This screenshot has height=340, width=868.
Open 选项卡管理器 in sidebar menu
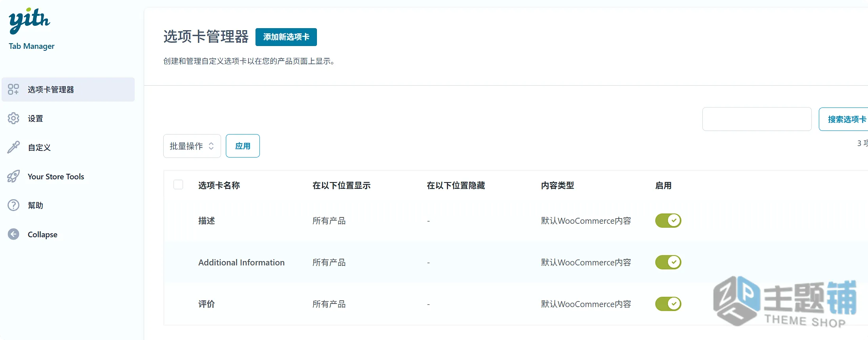pos(68,90)
